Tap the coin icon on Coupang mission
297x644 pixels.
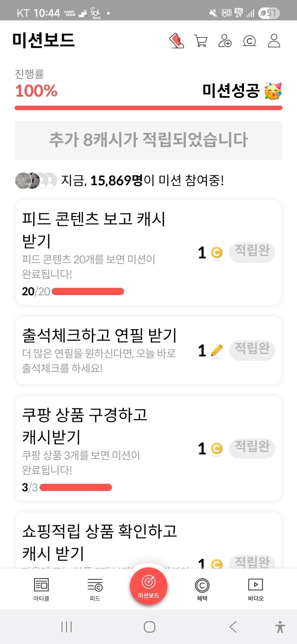(216, 448)
